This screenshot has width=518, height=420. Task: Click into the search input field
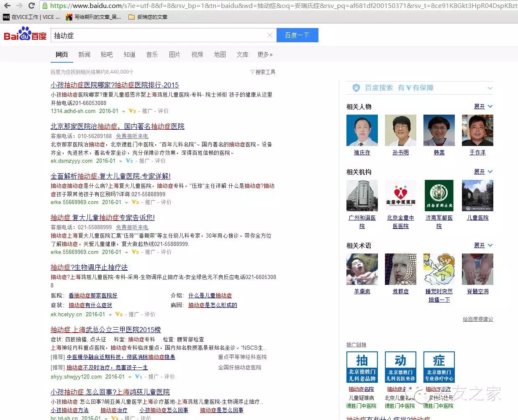[x=159, y=35]
